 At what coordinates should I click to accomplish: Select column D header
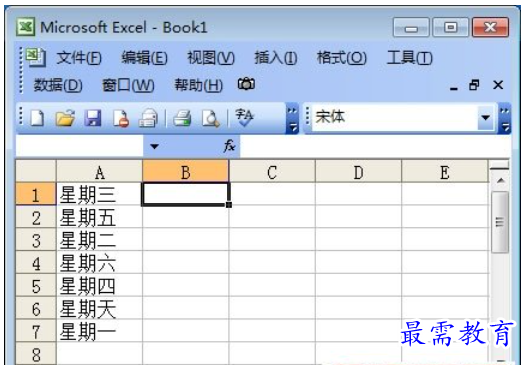pos(358,172)
